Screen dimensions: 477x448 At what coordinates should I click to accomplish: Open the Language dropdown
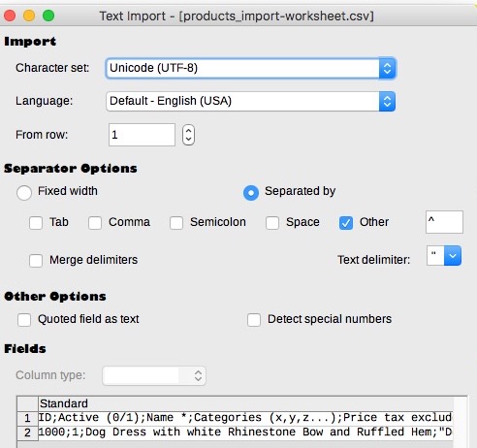250,101
